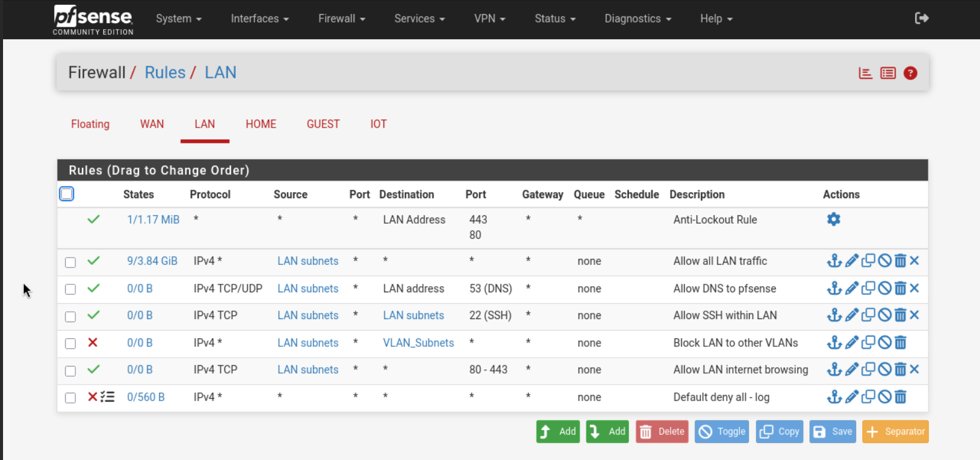The height and width of the screenshot is (460, 980).
Task: Click the Copy button below the table
Action: pyautogui.click(x=780, y=431)
